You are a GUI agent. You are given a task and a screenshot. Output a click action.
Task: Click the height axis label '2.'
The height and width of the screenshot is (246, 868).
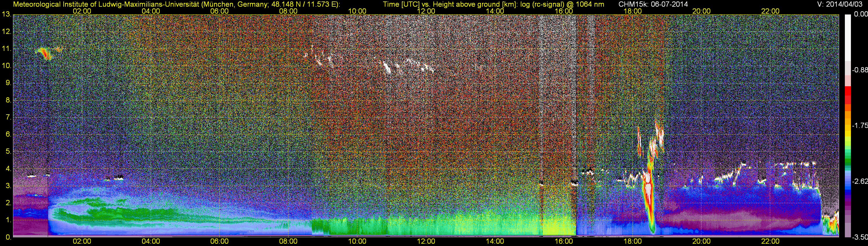pyautogui.click(x=8, y=203)
